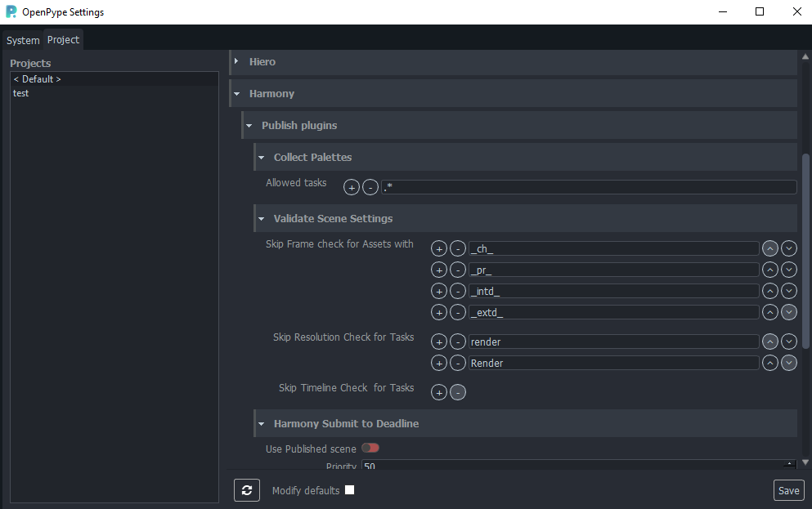Viewport: 812px width, 509px height.
Task: Add an entry to Skip Timeline Check tasks
Action: [x=438, y=392]
